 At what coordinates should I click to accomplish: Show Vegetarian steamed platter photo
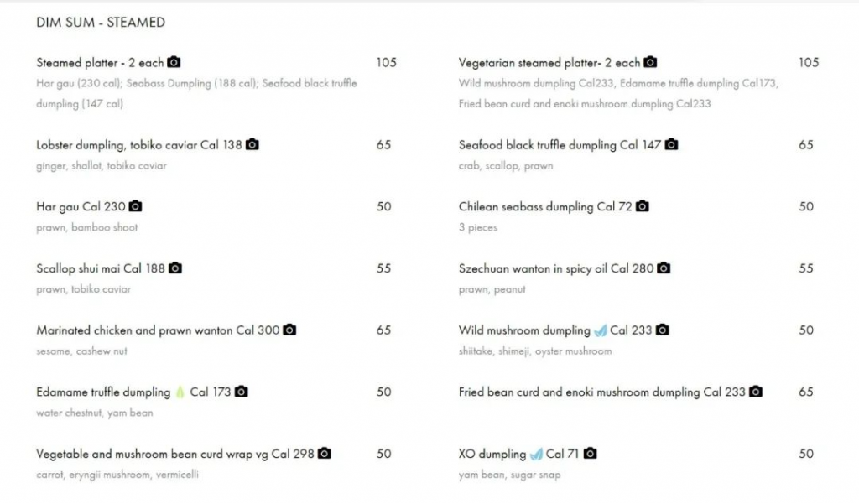tap(650, 62)
